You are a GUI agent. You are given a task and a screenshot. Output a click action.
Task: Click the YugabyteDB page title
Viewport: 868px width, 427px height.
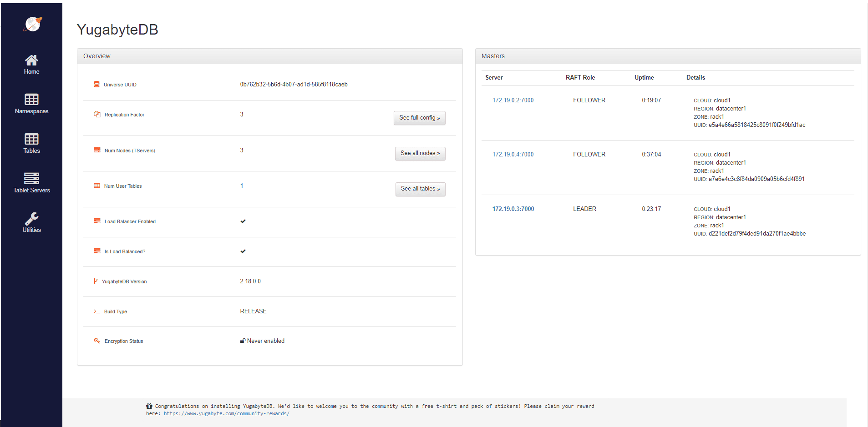click(117, 30)
